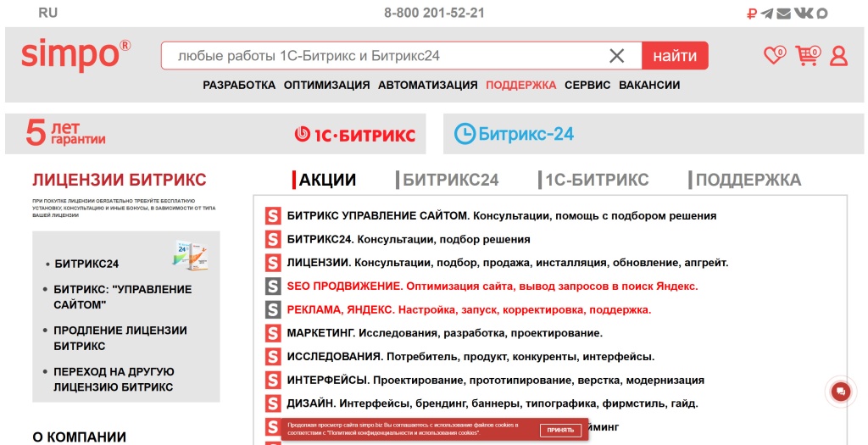This screenshot has width=868, height=445.
Task: Open БИТРИКС24 license link in sidebar
Action: point(86,264)
